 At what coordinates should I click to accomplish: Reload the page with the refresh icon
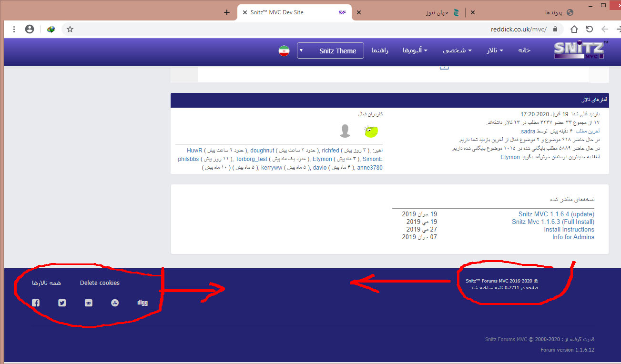[x=590, y=29]
